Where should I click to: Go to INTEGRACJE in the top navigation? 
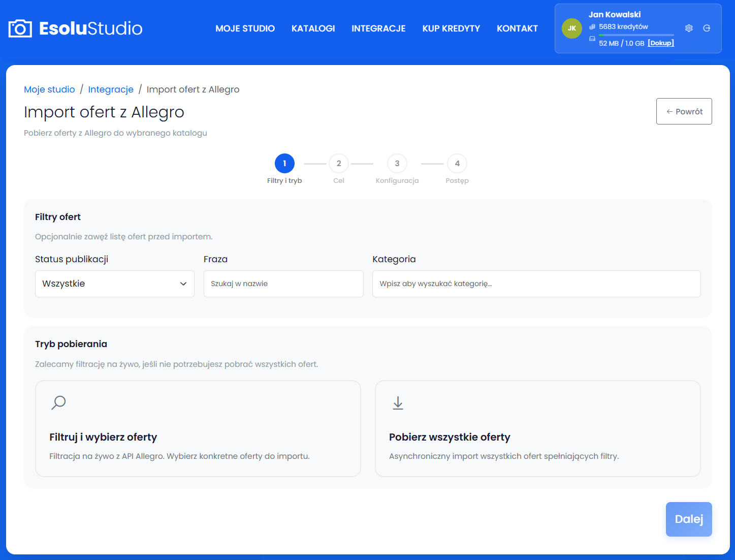(379, 28)
